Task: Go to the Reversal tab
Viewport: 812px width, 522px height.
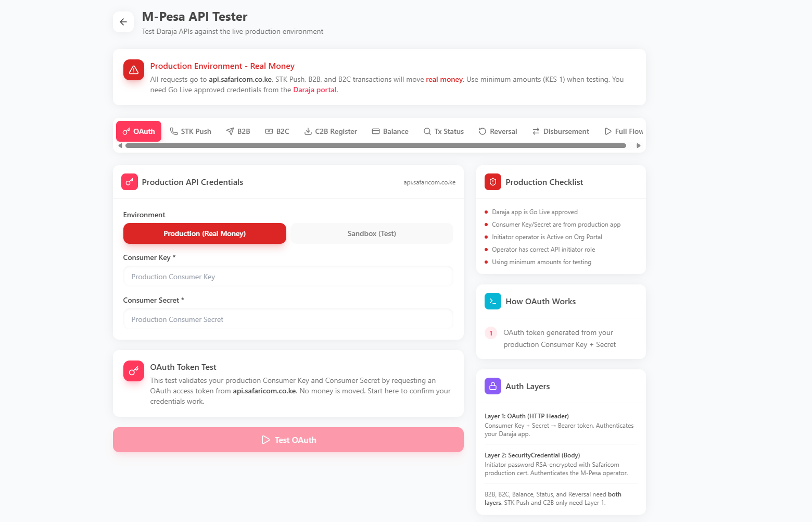Action: click(x=498, y=131)
